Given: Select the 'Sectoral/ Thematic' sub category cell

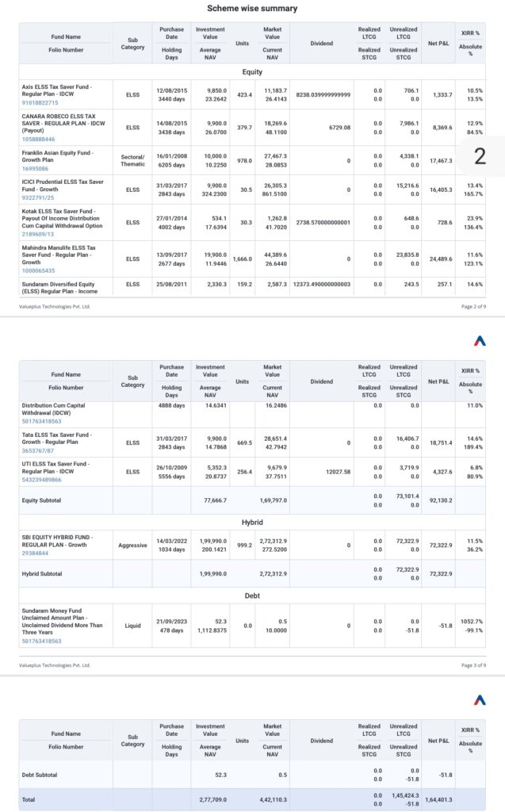Looking at the screenshot, I should click(132, 160).
